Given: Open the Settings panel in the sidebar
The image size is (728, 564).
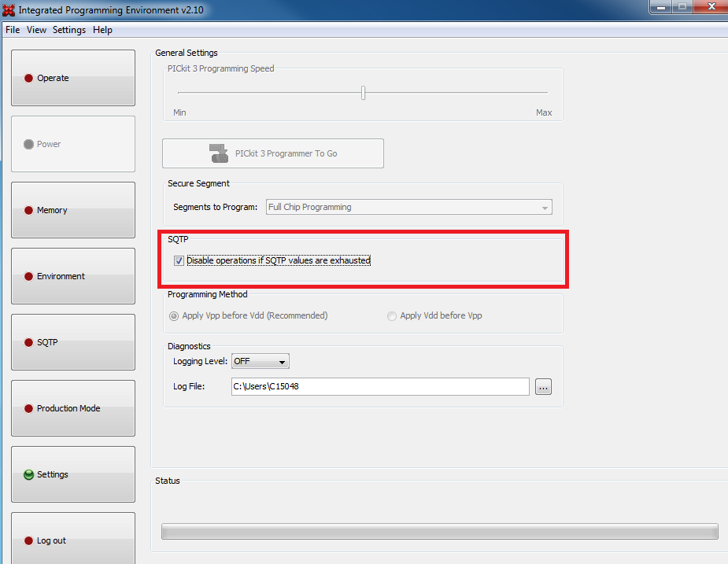Looking at the screenshot, I should [72, 474].
